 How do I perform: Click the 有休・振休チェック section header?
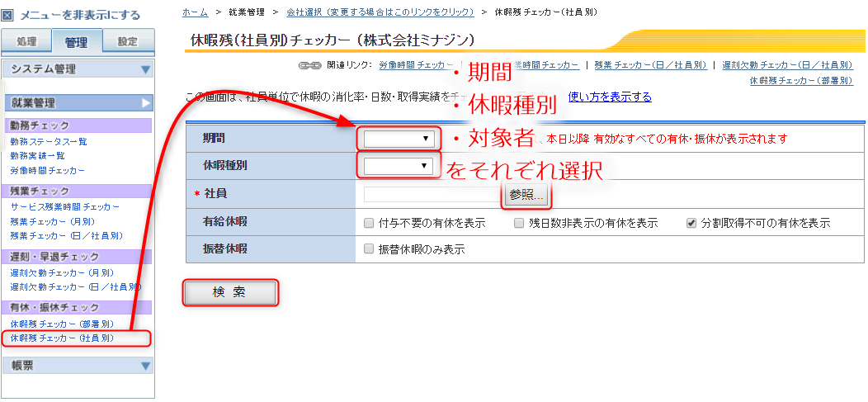coord(77,307)
